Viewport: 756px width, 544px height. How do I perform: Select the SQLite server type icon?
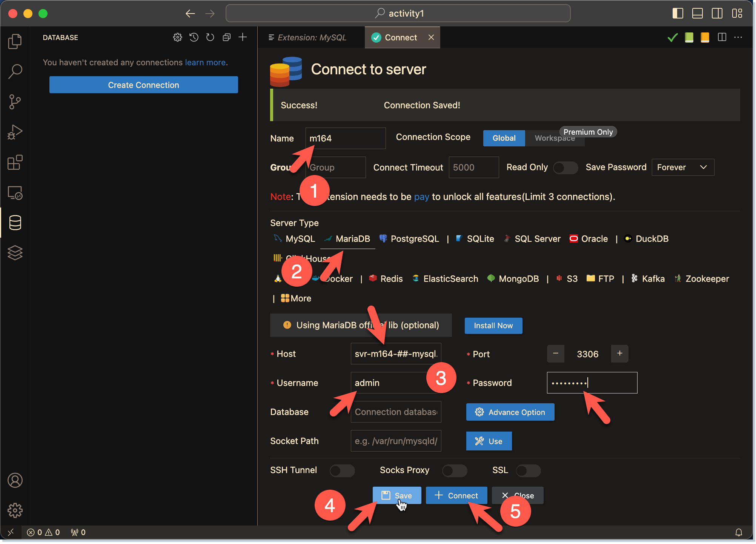tap(459, 238)
